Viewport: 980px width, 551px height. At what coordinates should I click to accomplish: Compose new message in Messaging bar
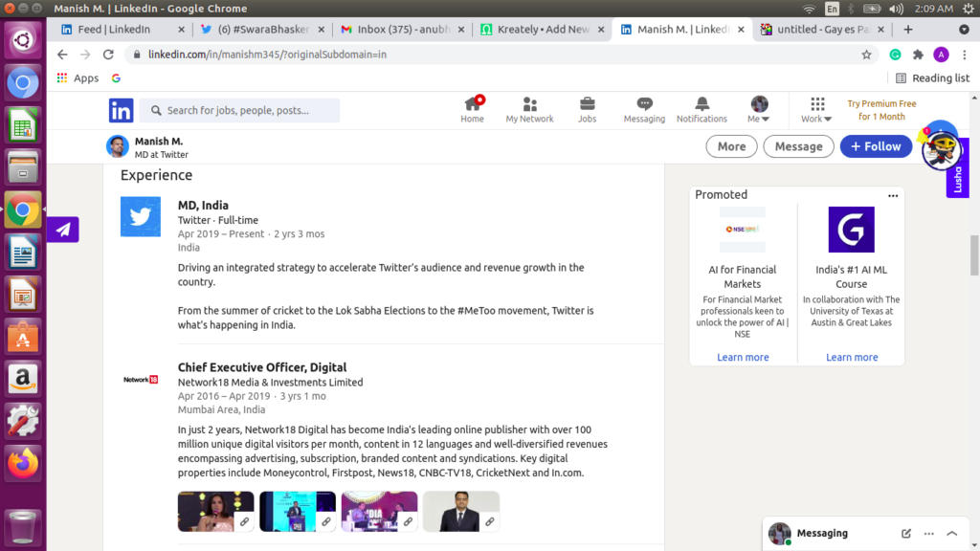[x=905, y=534]
